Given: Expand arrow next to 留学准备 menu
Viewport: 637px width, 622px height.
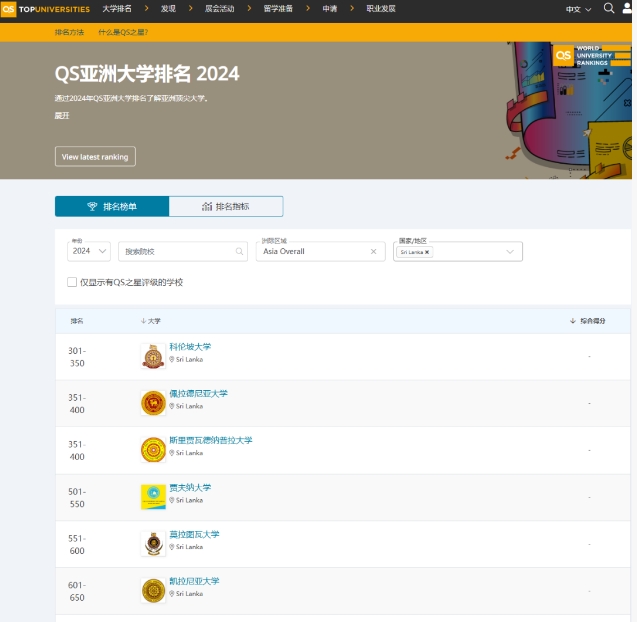Looking at the screenshot, I should 308,9.
